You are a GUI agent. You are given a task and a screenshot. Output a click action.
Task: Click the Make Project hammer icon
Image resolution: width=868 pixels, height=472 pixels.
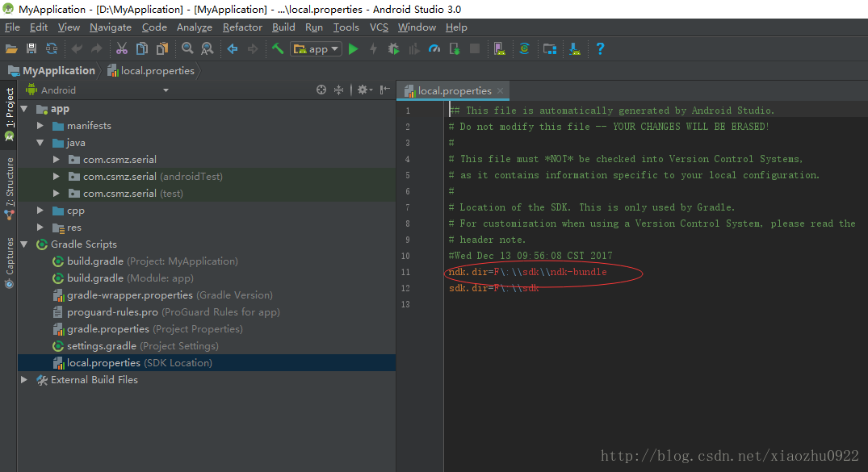pos(278,49)
